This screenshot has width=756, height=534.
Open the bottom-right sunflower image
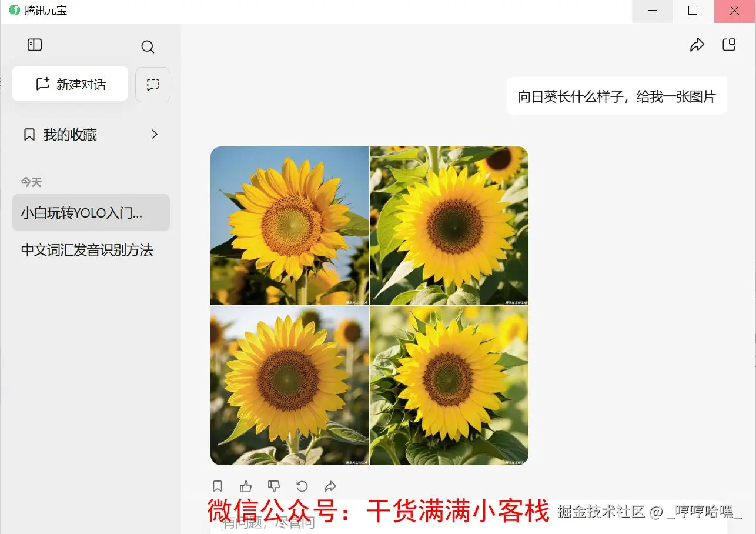coord(449,385)
